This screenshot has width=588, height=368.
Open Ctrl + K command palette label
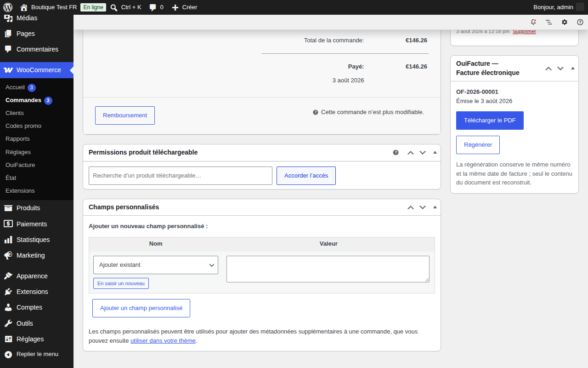pos(131,7)
